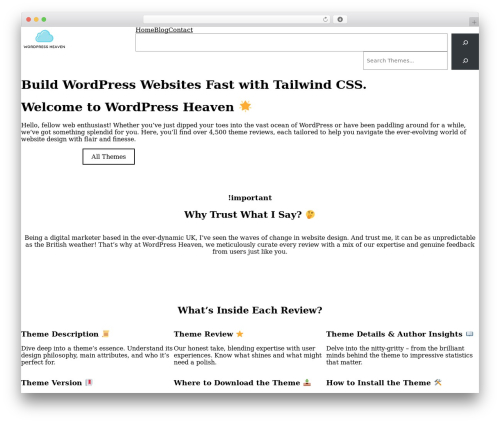Screen dimensions: 500x423
Task: Click the sun emoji after Welcome heading
Action: click(x=245, y=106)
